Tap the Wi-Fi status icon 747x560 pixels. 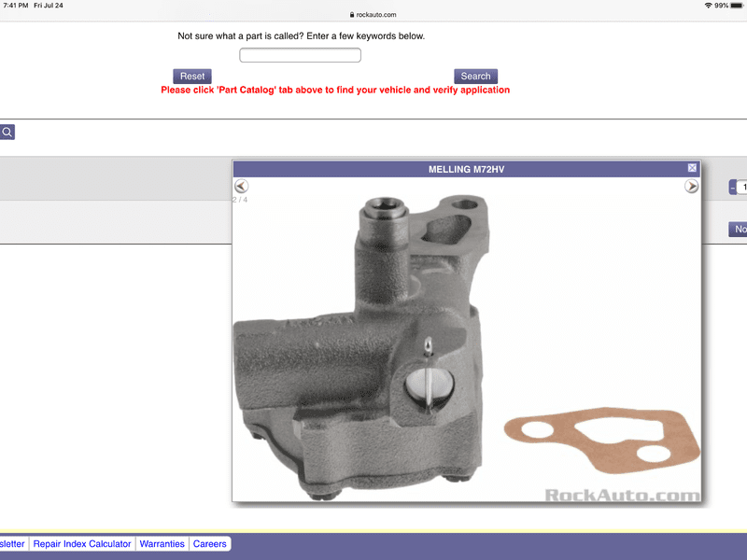[708, 6]
